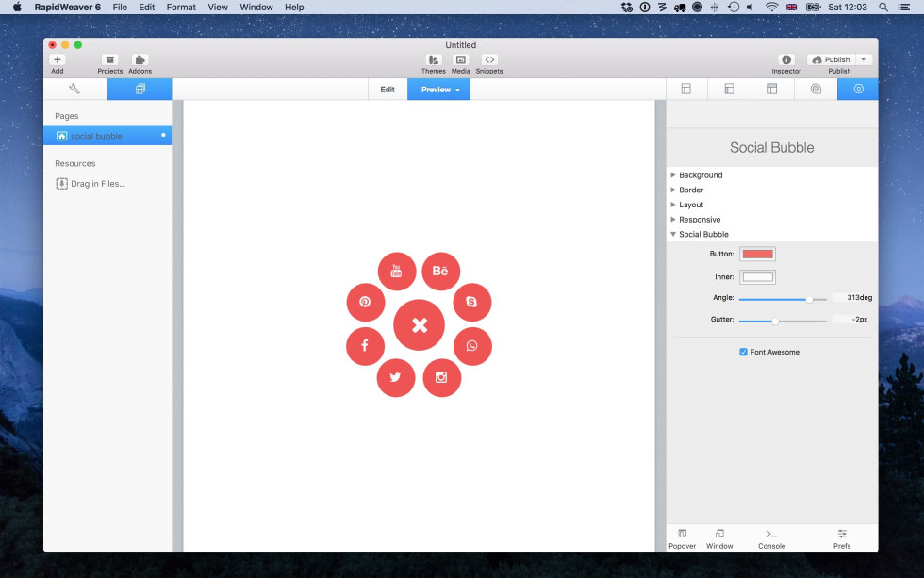924x578 pixels.
Task: Expand the Layout section
Action: coord(673,205)
